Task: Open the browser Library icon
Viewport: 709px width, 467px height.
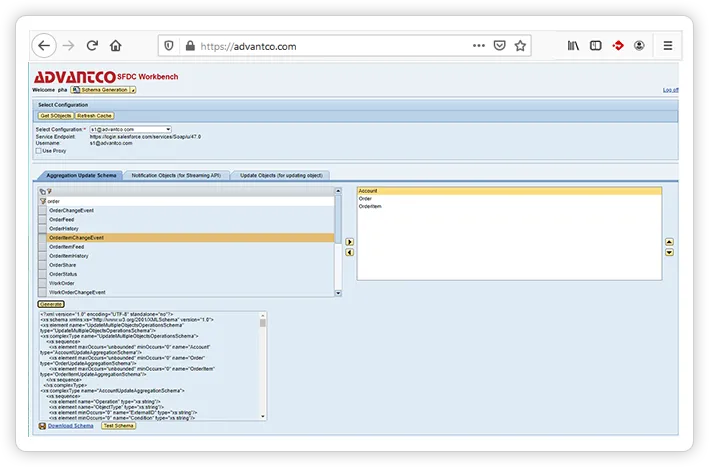Action: (573, 46)
